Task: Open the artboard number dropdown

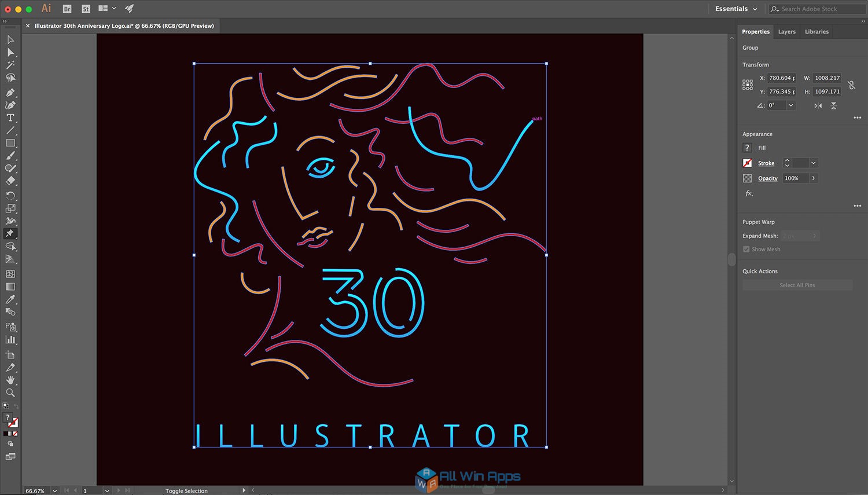Action: [x=107, y=490]
